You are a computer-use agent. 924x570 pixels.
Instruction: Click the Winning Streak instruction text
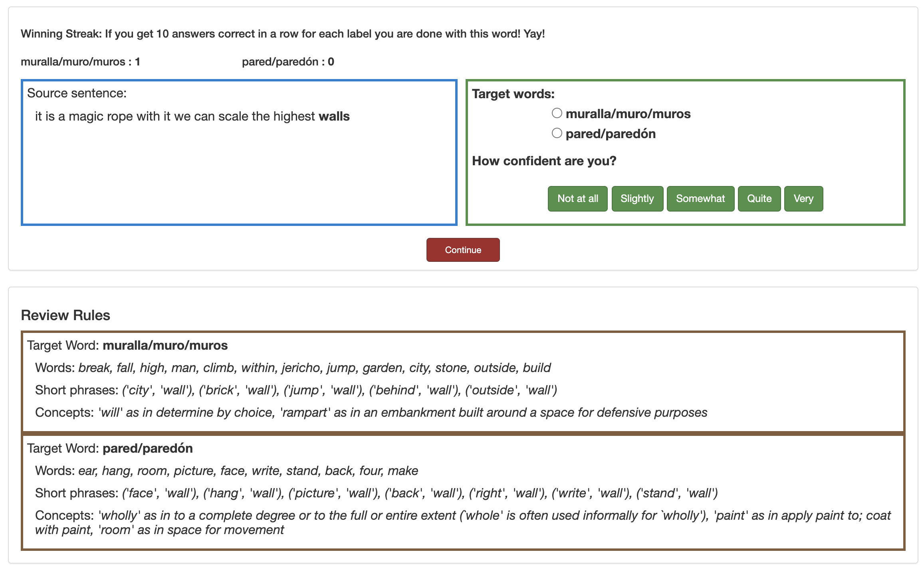282,34
